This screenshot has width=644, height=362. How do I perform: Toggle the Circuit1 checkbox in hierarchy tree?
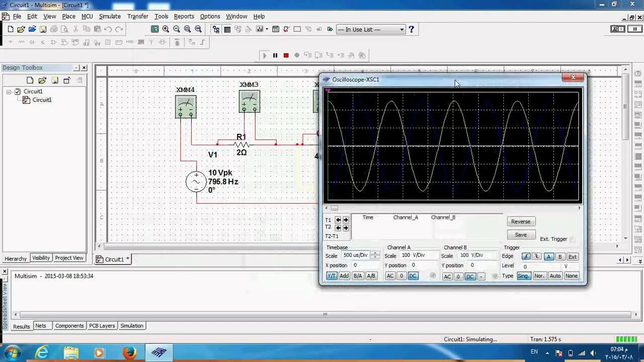pyautogui.click(x=18, y=92)
